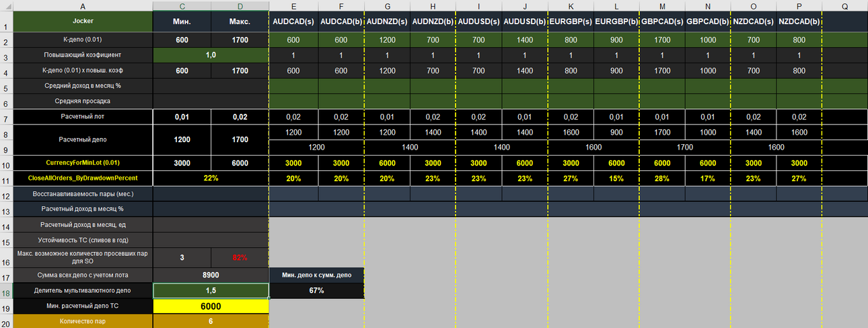Select column Q header
Image resolution: width=868 pixels, height=328 pixels.
click(x=845, y=5)
